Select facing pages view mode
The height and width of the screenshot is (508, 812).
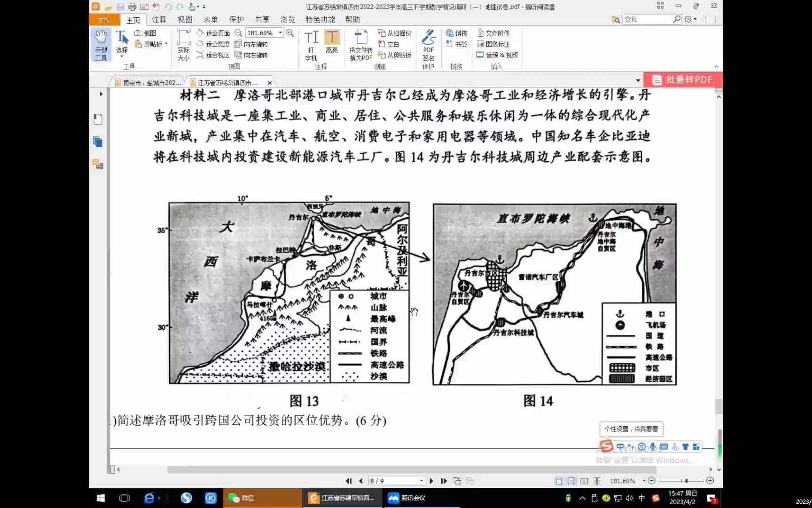tap(584, 481)
